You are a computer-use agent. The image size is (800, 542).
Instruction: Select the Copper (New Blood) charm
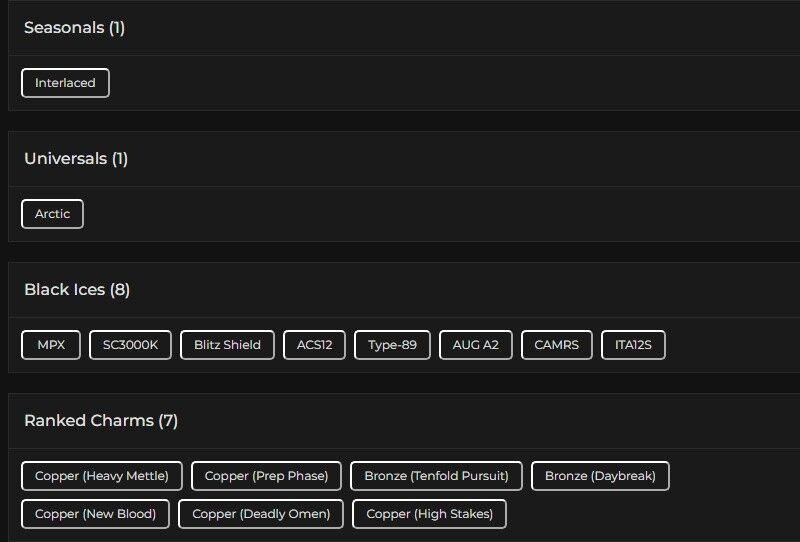pos(95,514)
